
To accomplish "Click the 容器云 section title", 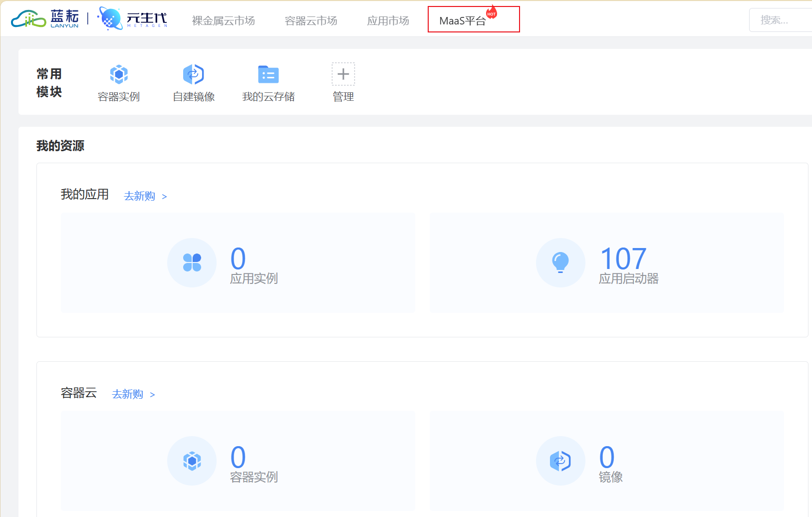I will (79, 393).
